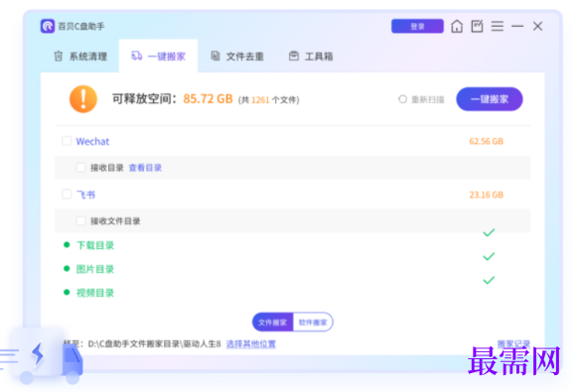Minimize the C盘助手 window
The width and height of the screenshot is (579, 392).
pos(517,26)
